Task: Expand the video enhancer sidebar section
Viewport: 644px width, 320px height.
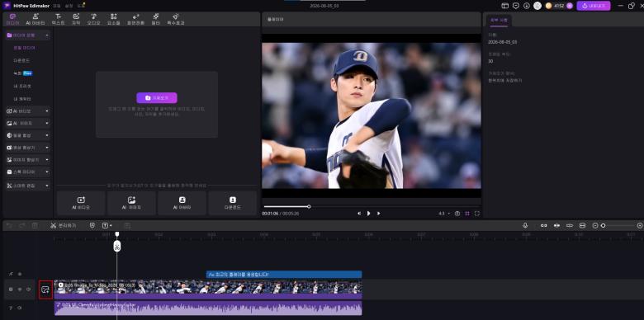Action: point(28,148)
